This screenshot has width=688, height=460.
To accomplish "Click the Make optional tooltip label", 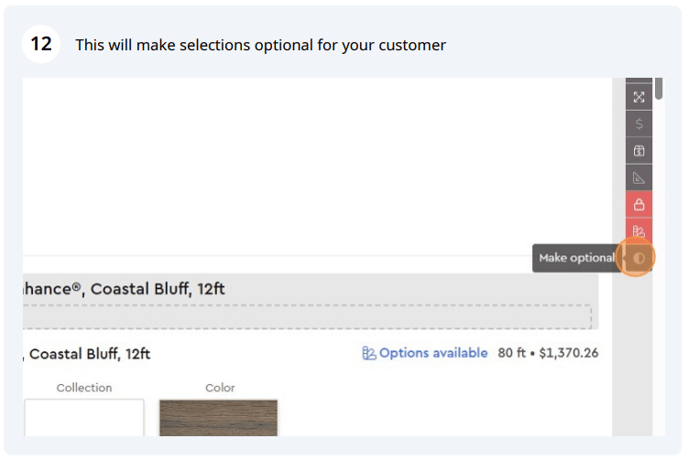I will (577, 258).
